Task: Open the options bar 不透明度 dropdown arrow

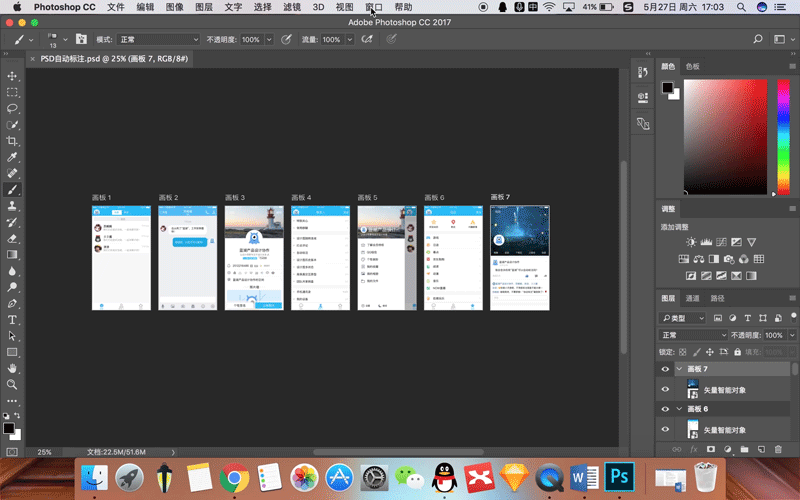Action: pos(269,39)
